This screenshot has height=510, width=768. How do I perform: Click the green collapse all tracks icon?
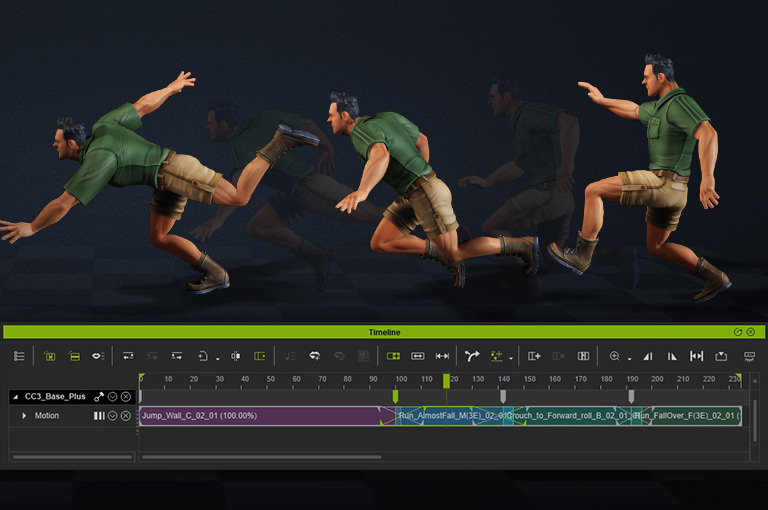click(x=73, y=356)
